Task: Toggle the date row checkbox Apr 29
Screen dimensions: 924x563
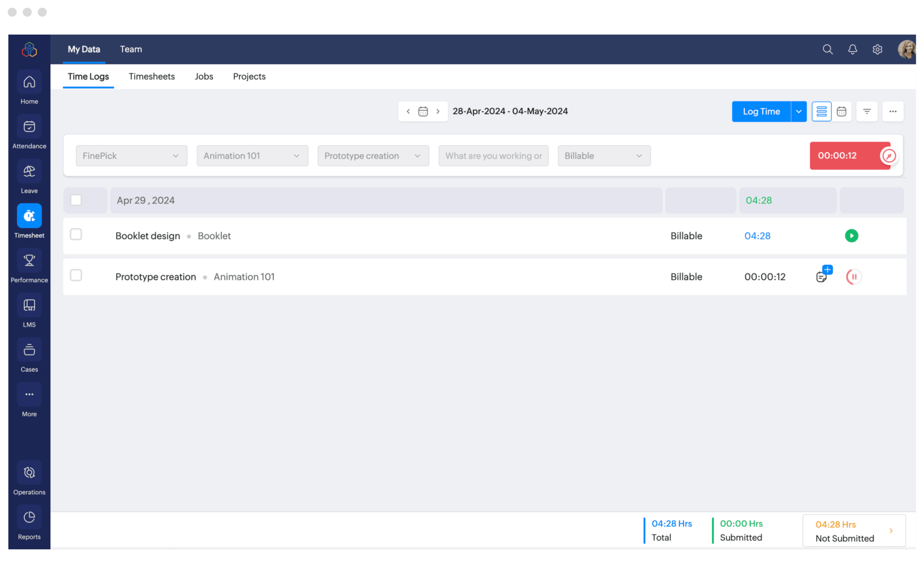Action: tap(76, 200)
